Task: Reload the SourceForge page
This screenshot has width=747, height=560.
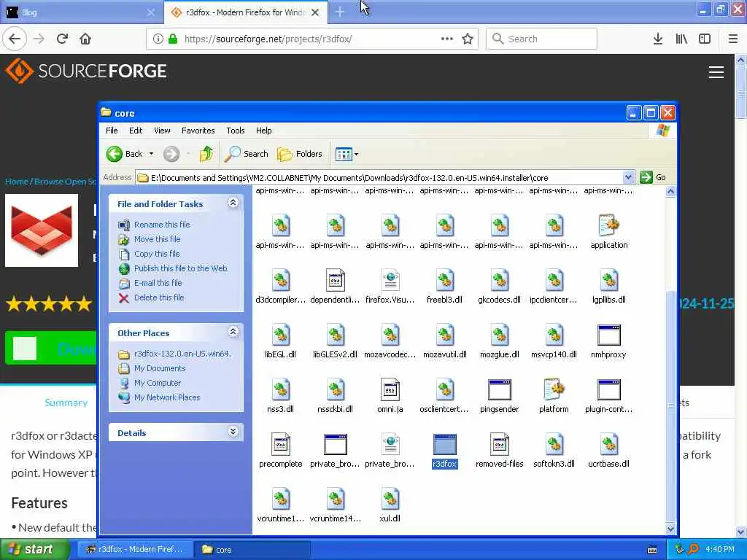Action: pos(62,39)
